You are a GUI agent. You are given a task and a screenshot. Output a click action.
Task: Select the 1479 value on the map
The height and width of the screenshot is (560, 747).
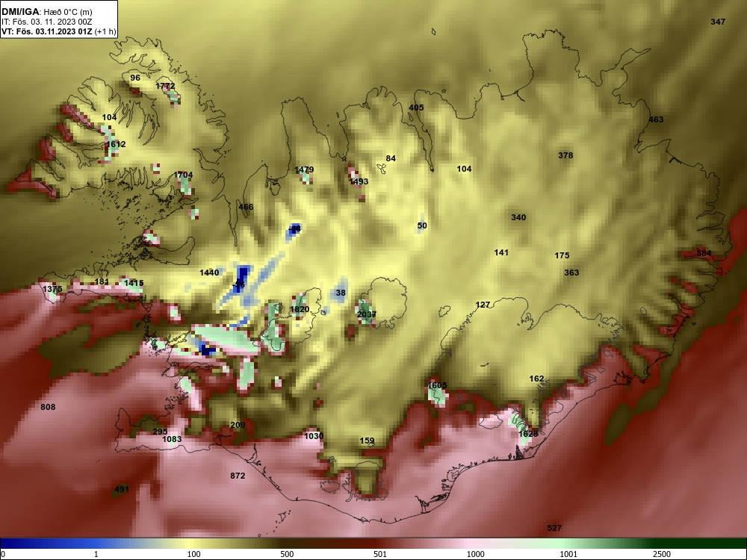pos(304,170)
